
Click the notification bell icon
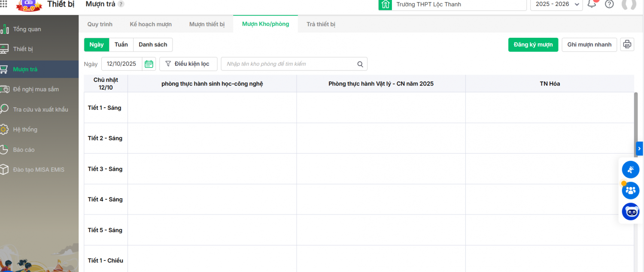592,4
